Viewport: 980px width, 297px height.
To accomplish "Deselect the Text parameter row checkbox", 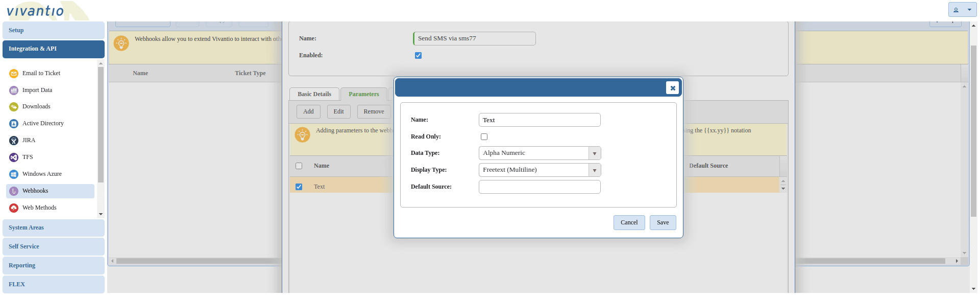I will point(299,187).
